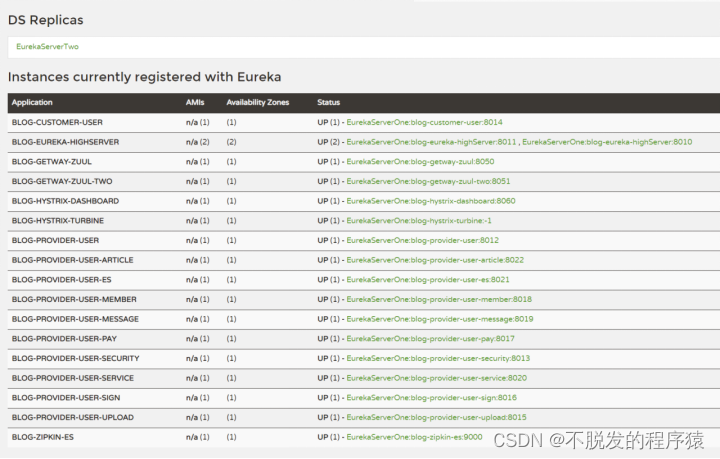Select the BLOG-HYSTRIX-DASHBOARD application name
Image resolution: width=720 pixels, height=459 pixels.
65,201
